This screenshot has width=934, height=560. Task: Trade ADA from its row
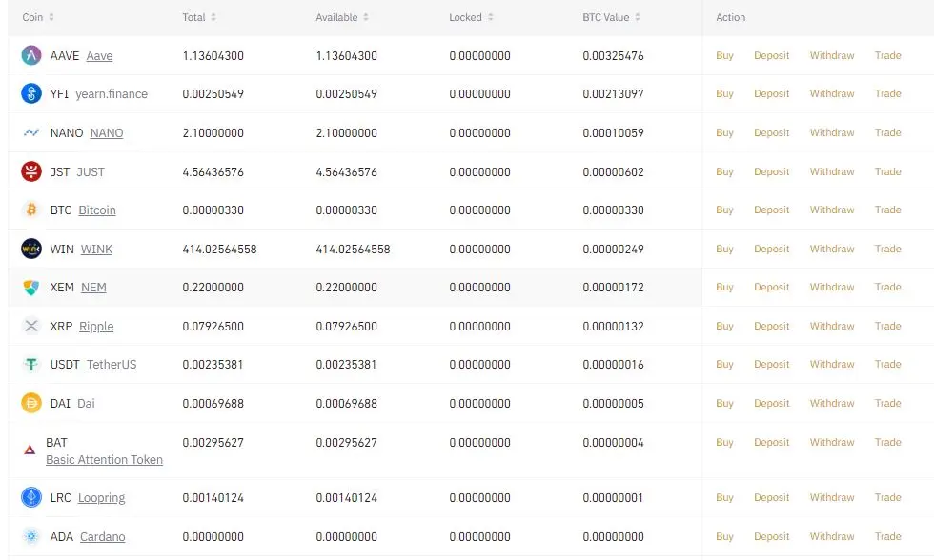pos(887,536)
